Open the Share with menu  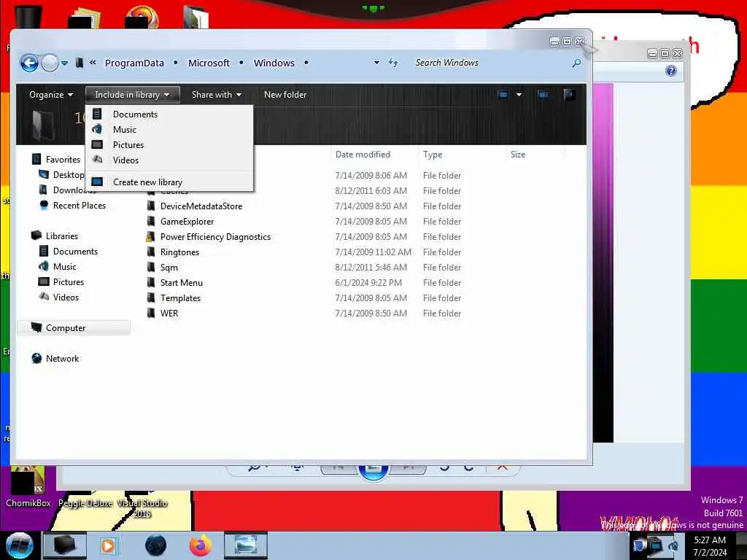tap(216, 95)
